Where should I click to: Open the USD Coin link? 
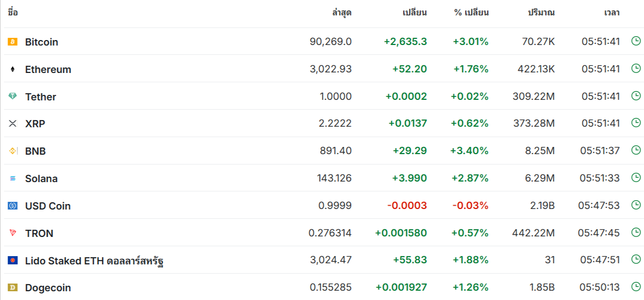point(48,206)
